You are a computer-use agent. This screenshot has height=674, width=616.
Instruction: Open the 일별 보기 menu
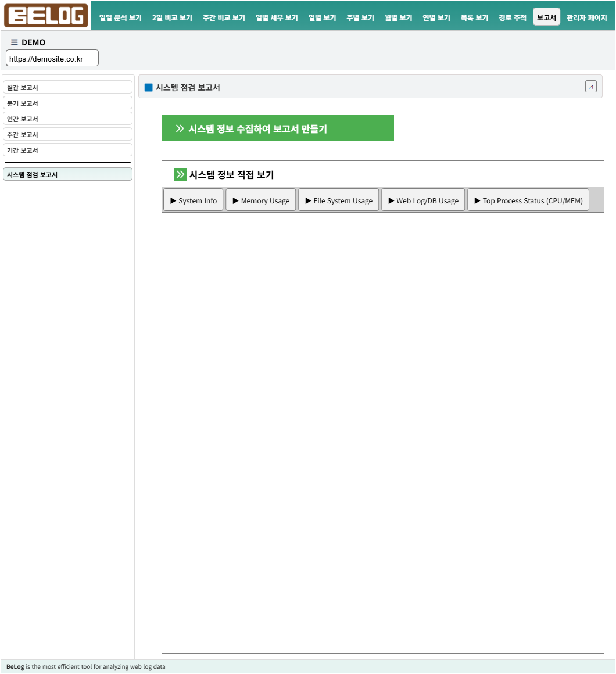pyautogui.click(x=322, y=17)
